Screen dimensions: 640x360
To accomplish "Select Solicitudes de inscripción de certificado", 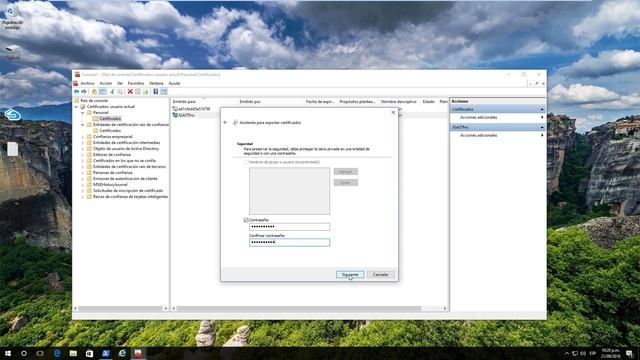I will [128, 191].
